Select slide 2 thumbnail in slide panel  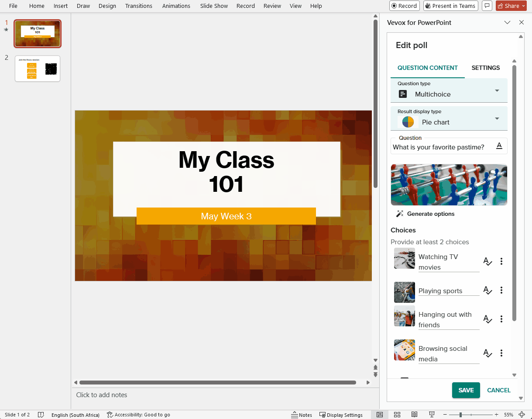(38, 69)
